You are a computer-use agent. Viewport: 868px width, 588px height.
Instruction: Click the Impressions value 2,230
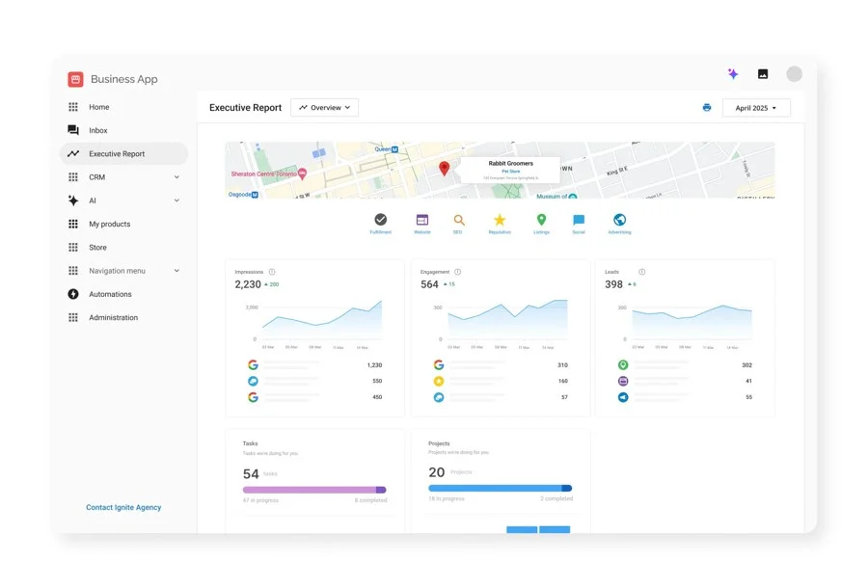248,284
